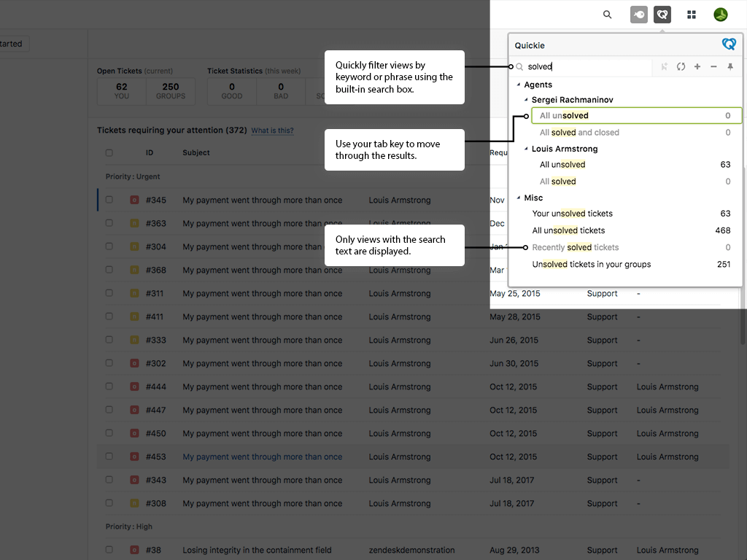Open the green user avatar menu
The image size is (747, 560).
pos(720,15)
